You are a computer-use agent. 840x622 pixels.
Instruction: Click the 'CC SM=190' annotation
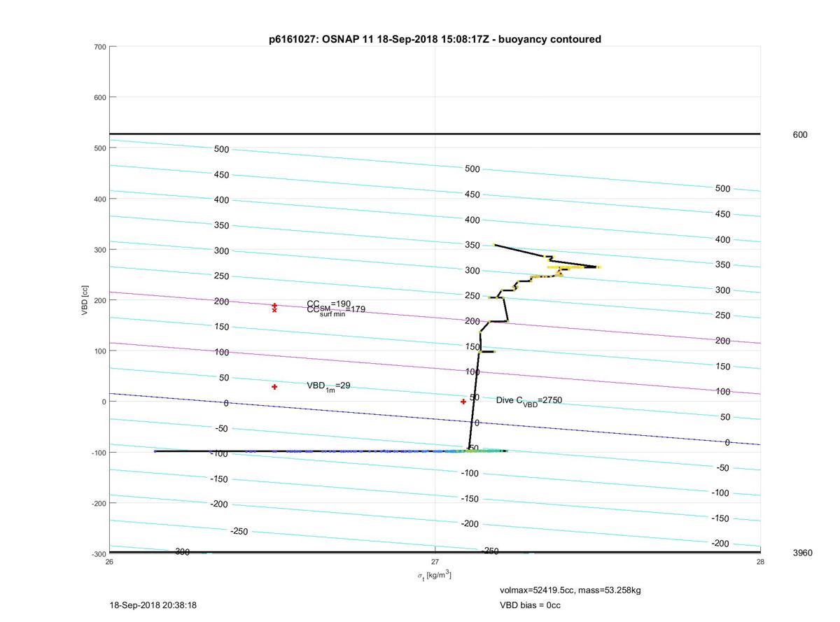pos(328,304)
